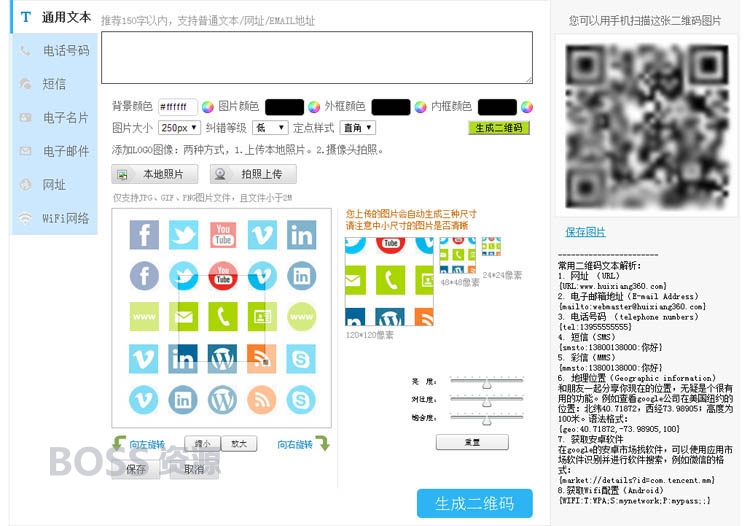The image size is (750, 526).
Task: Click the black 内框颜色 color swatch
Action: pos(497,107)
